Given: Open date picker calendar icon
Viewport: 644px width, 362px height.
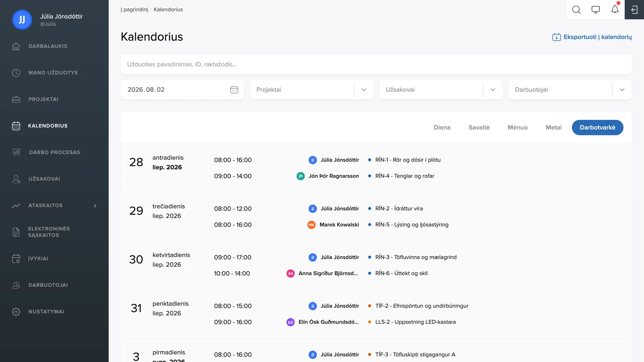Looking at the screenshot, I should click(234, 90).
